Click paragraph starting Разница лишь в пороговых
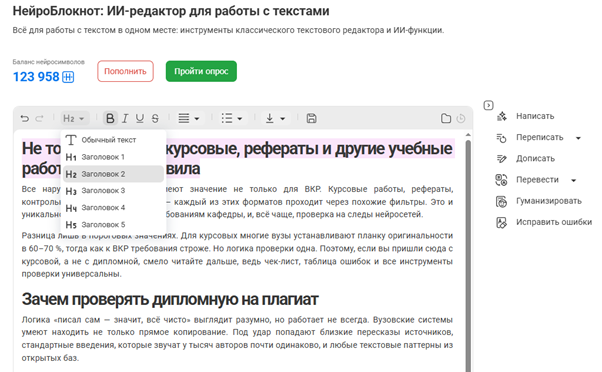The image size is (602, 372). pyautogui.click(x=237, y=255)
